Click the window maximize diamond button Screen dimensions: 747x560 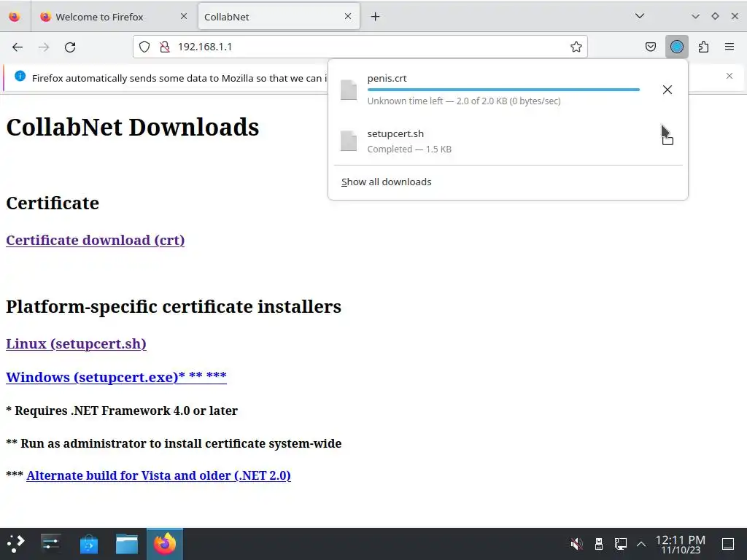click(x=715, y=16)
